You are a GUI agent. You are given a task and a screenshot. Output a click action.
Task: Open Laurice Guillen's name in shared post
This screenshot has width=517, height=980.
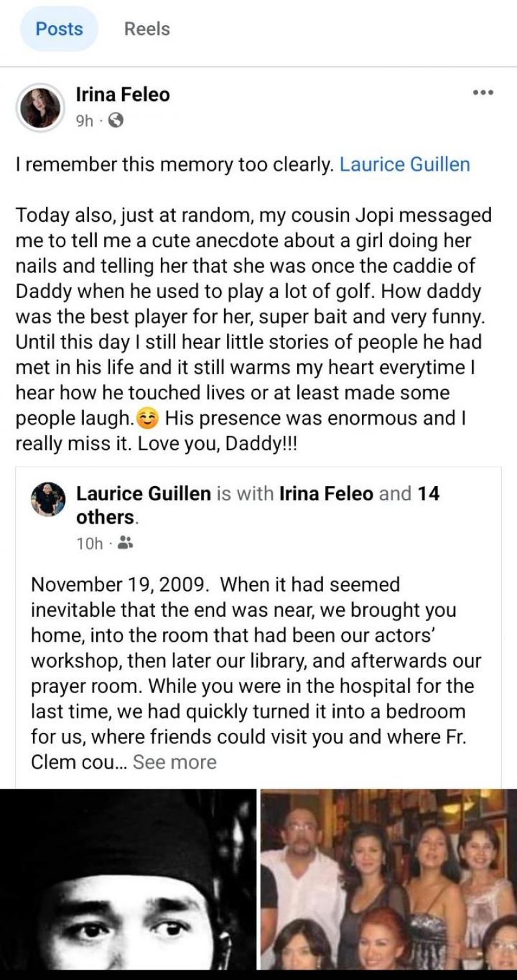coord(143,494)
